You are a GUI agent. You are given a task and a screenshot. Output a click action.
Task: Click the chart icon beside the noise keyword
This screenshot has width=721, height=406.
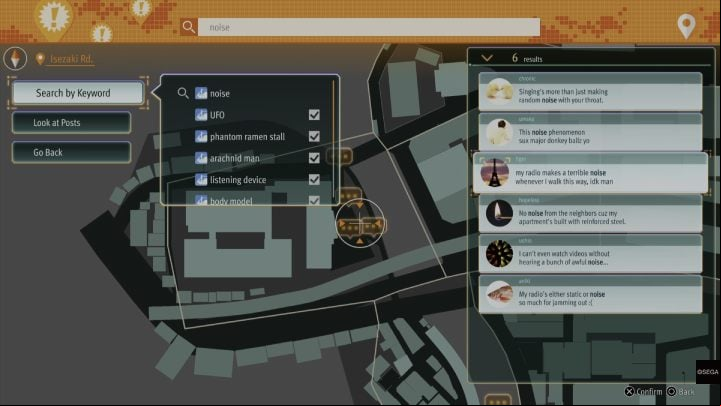pos(201,93)
